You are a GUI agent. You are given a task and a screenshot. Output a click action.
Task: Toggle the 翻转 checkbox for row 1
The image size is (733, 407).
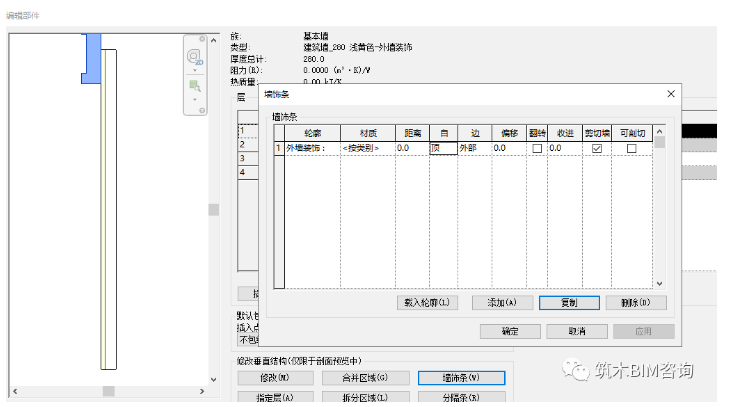coord(537,149)
